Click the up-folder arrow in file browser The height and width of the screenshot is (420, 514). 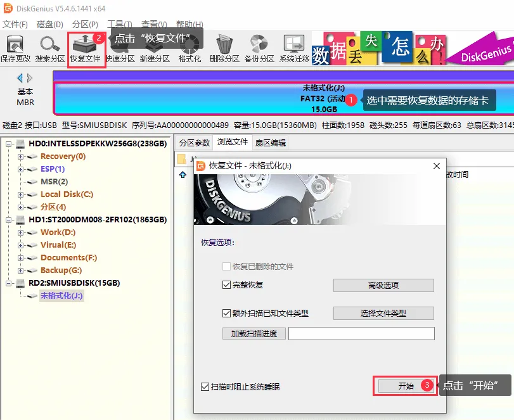pos(183,175)
